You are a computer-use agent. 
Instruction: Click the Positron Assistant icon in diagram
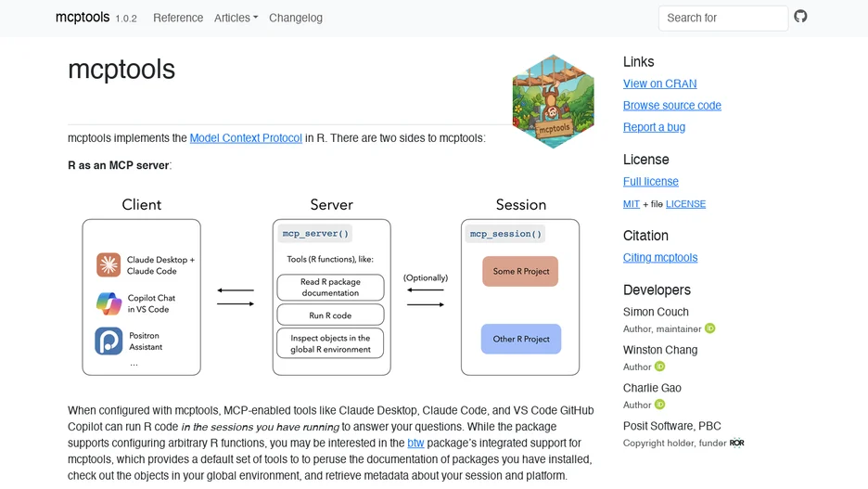(108, 341)
